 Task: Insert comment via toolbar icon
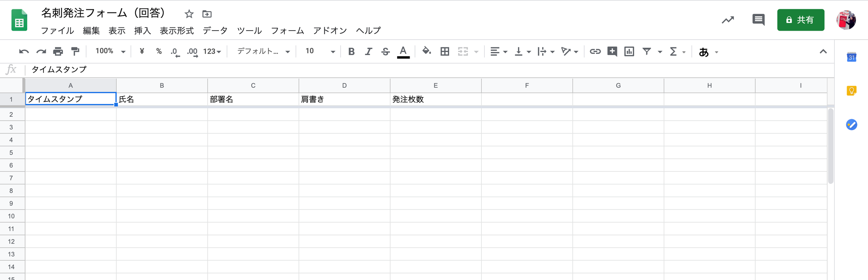(x=612, y=51)
